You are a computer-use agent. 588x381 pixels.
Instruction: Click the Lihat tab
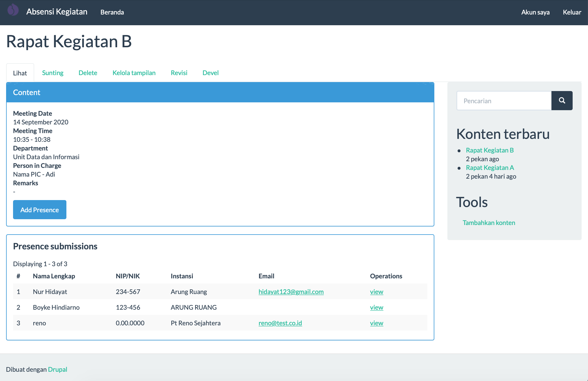tap(20, 73)
